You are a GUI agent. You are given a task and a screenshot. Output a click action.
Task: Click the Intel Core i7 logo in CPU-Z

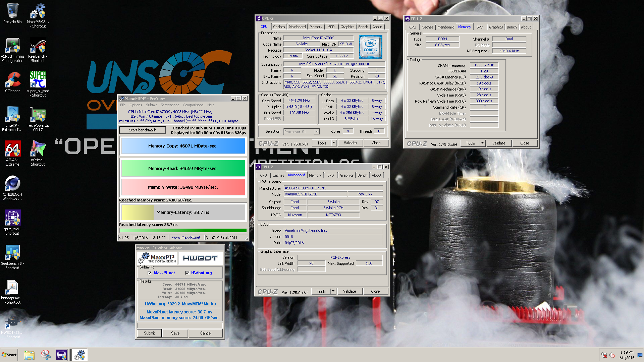[370, 47]
